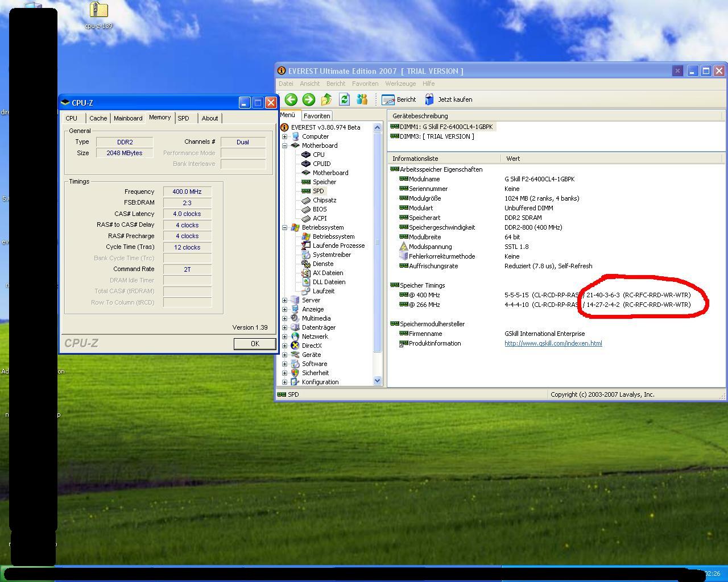Screen dimensions: 728x582
Task: Click the users icon in EVEREST toolbar
Action: click(362, 99)
